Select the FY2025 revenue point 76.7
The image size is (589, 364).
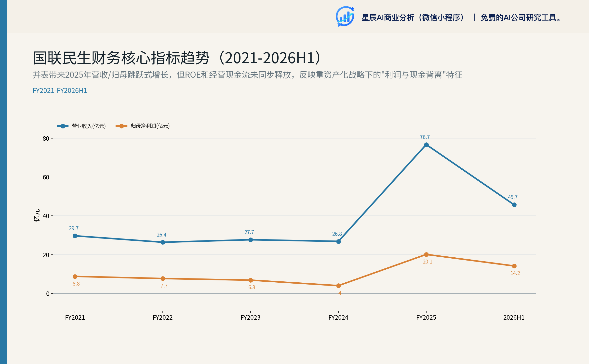tap(426, 145)
